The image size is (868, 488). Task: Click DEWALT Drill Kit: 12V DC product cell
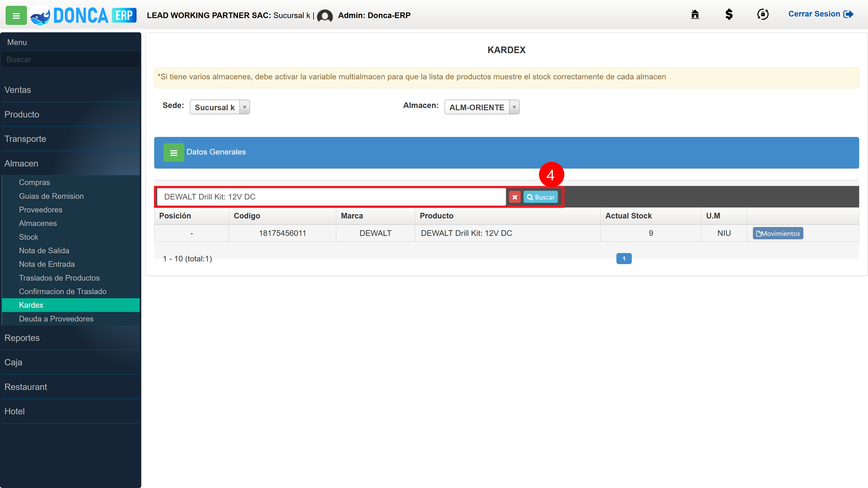(507, 233)
